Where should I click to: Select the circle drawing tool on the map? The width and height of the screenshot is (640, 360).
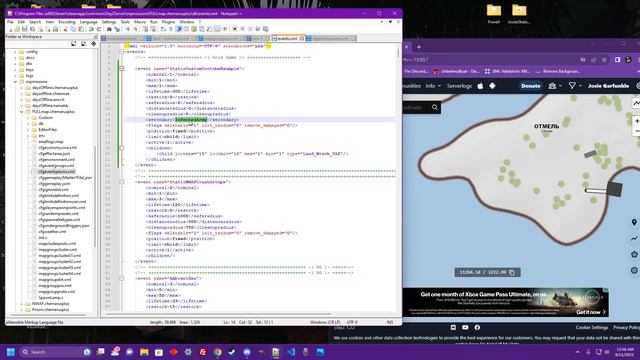coord(634,270)
